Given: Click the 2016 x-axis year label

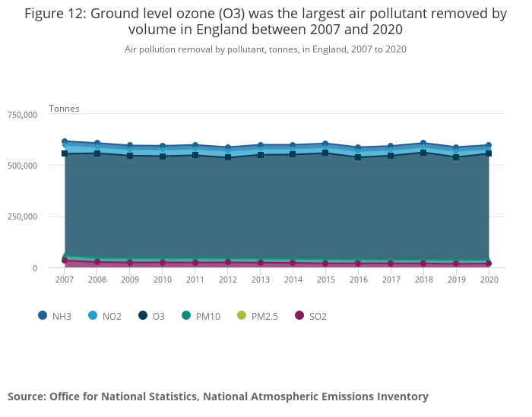Looking at the screenshot, I should point(358,280).
